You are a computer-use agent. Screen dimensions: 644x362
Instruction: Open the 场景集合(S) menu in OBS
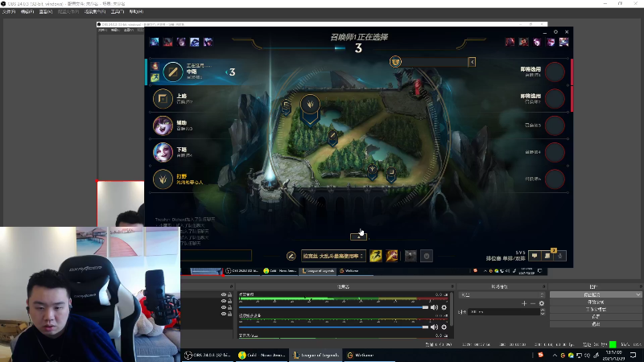click(95, 11)
